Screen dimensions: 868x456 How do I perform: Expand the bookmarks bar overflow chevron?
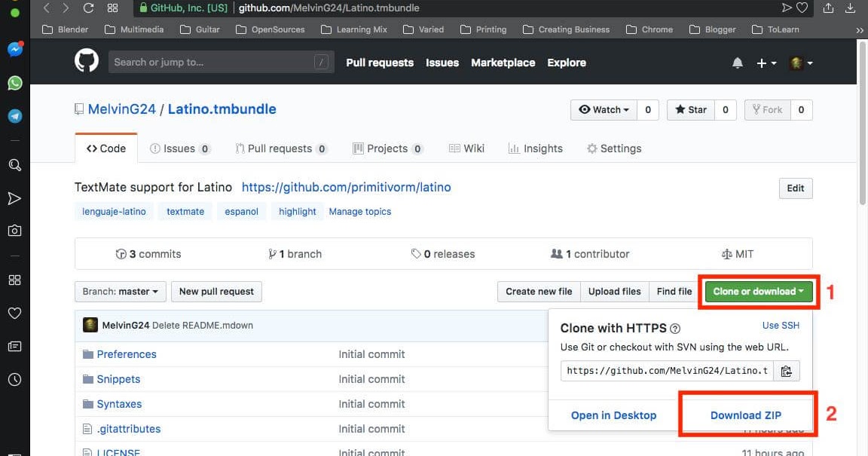coord(860,30)
